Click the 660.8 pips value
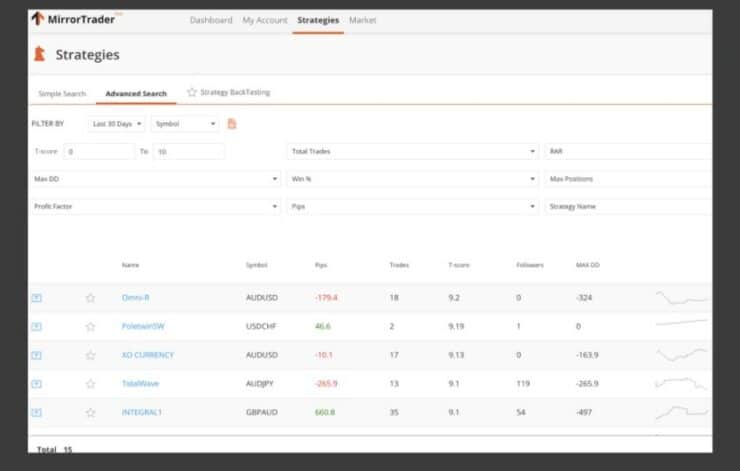Image resolution: width=740 pixels, height=471 pixels. coord(325,412)
